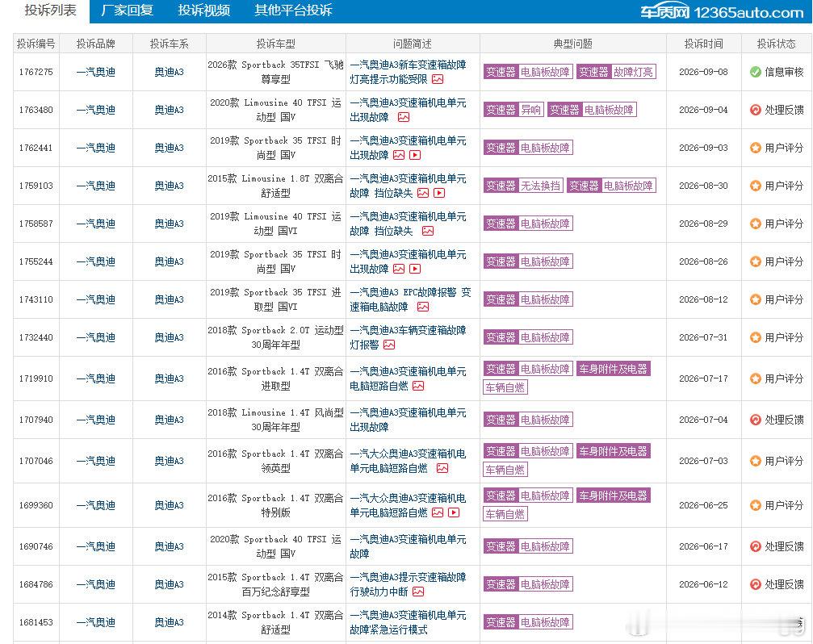Open image icon for complaint 1719910
This screenshot has height=644, width=813.
pos(418,386)
